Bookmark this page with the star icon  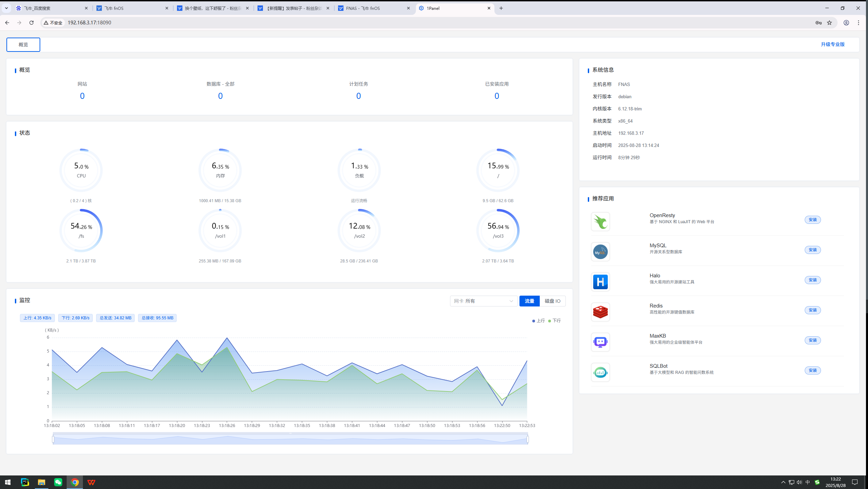click(x=829, y=23)
